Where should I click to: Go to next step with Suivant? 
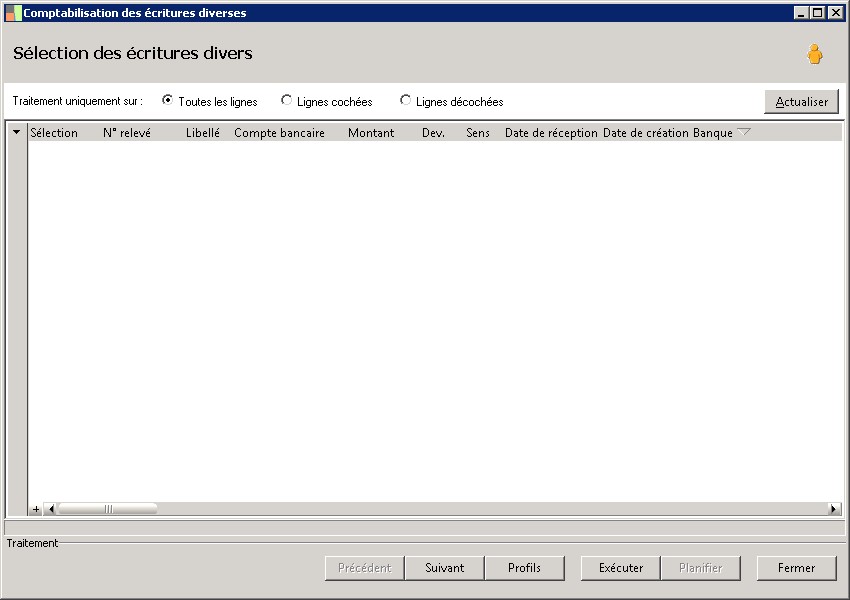445,568
